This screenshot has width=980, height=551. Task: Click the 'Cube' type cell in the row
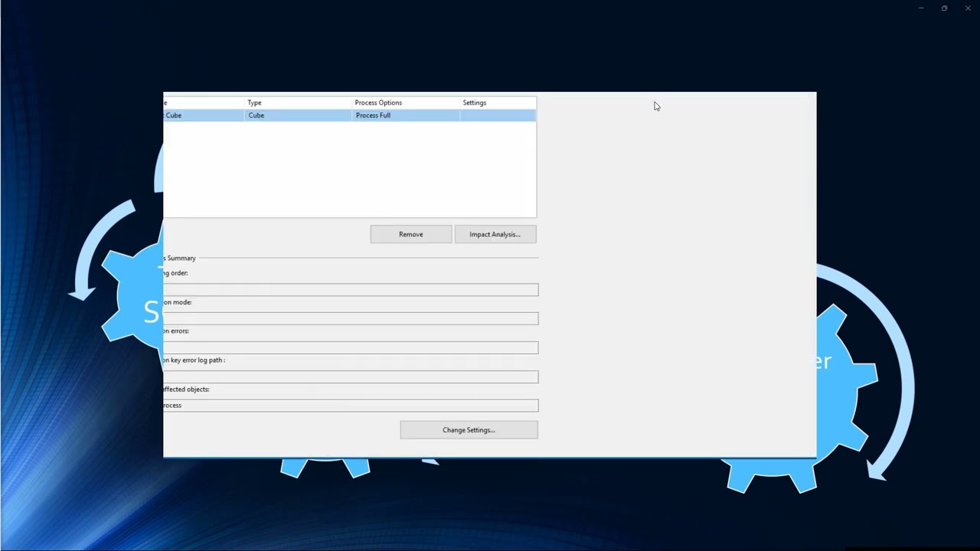point(298,116)
